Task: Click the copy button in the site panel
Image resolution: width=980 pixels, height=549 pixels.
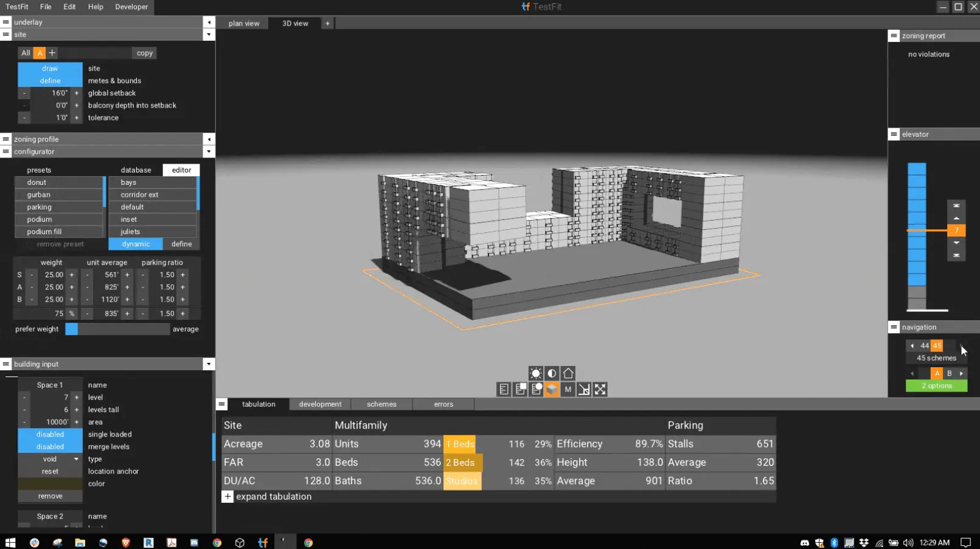Action: [x=144, y=53]
